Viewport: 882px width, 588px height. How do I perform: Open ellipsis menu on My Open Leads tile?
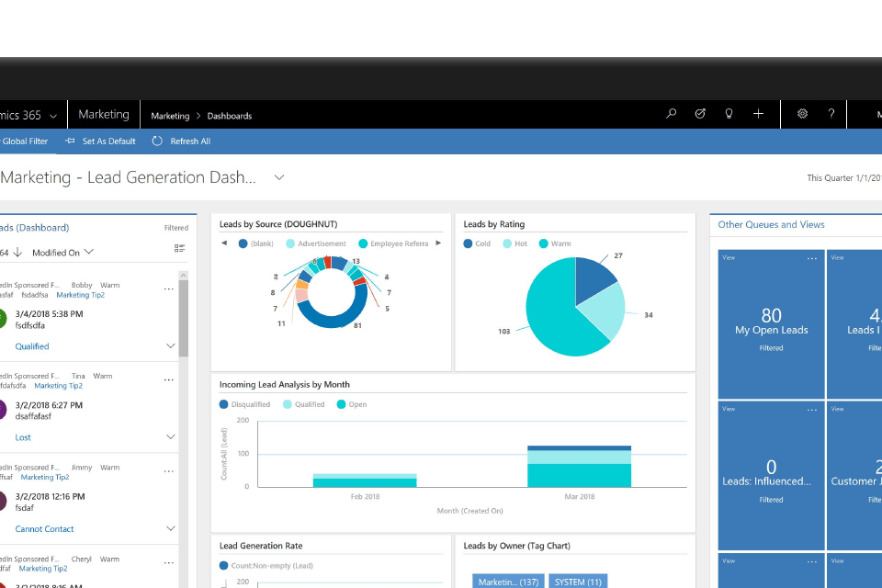tap(811, 258)
